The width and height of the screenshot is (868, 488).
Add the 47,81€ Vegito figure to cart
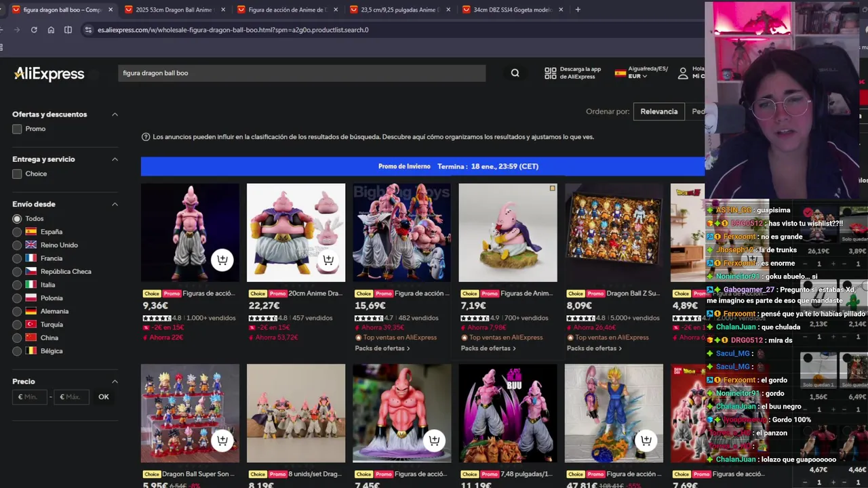[646, 441]
